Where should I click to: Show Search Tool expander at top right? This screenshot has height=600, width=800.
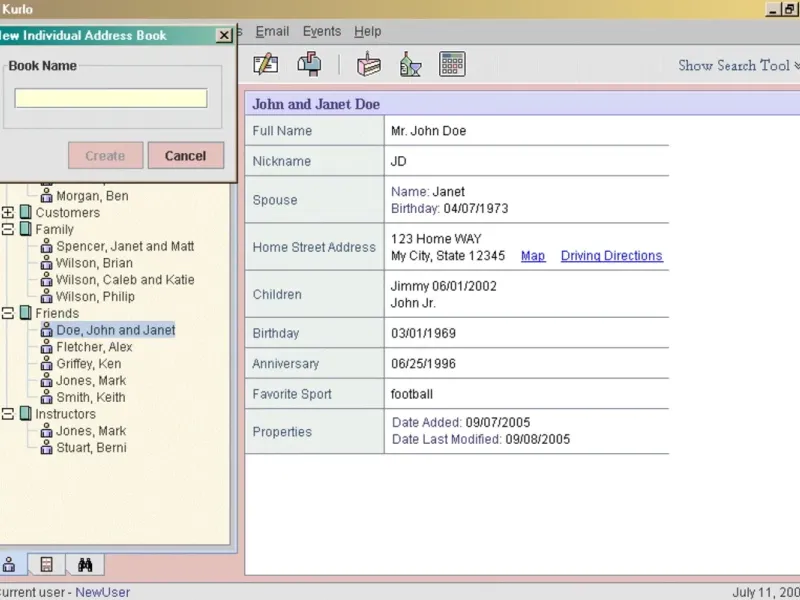tap(738, 65)
